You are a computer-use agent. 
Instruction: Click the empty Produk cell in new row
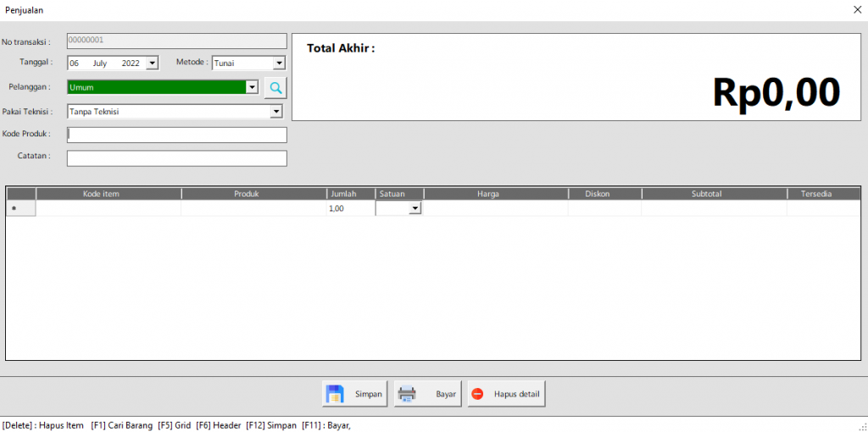pos(254,208)
